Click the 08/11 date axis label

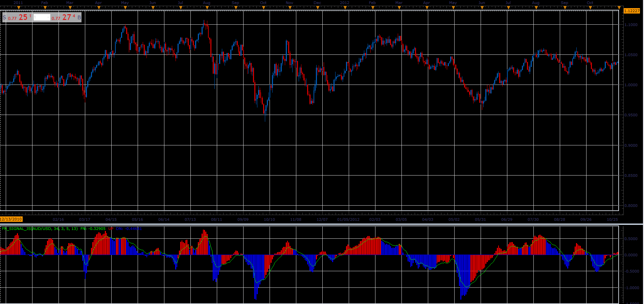[x=216, y=219]
